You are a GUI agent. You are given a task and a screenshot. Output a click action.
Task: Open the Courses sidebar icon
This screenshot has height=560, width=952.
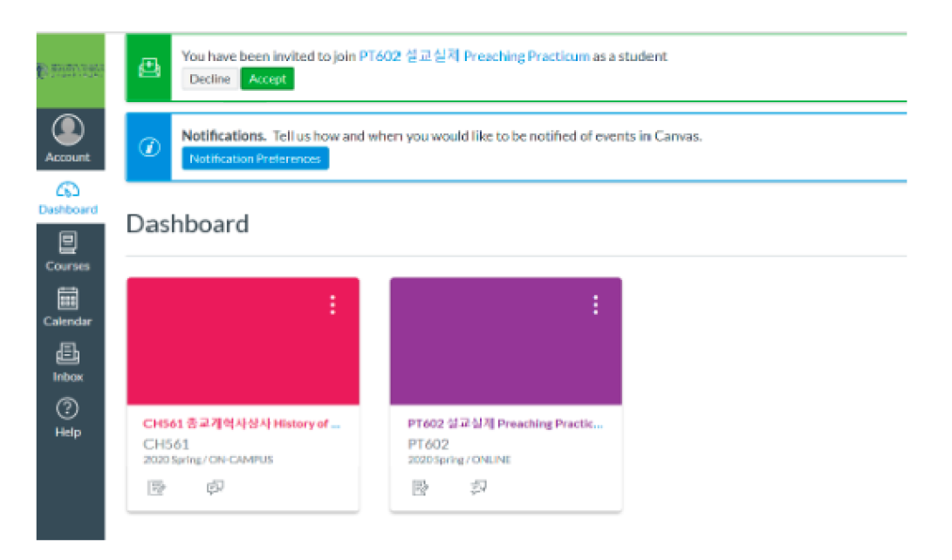pyautogui.click(x=67, y=242)
